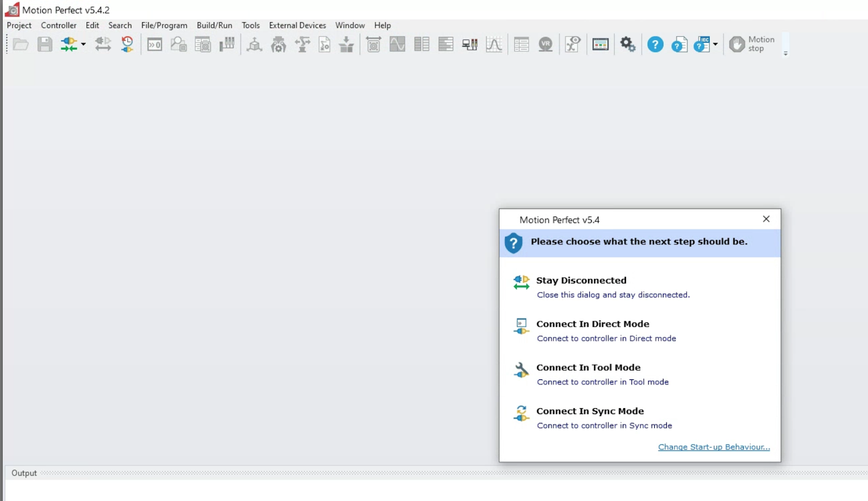Click the toolbar drag handle grip
The height and width of the screenshot is (501, 868).
[x=7, y=45]
